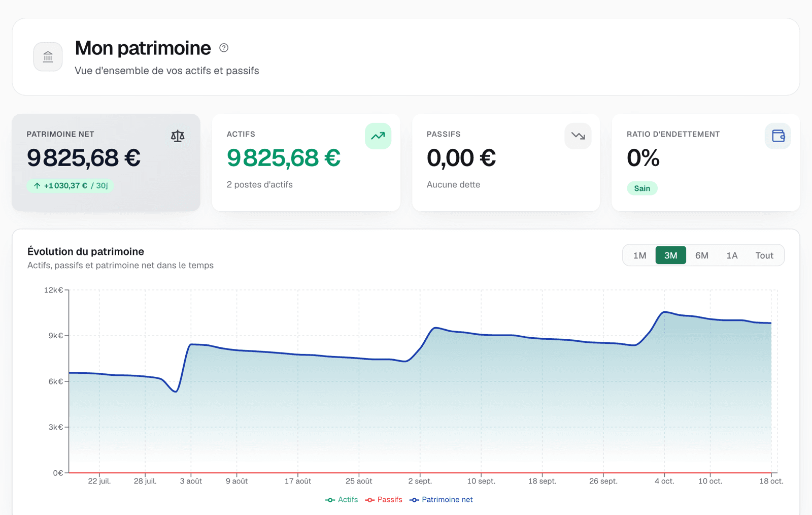Click the downward trend icon in Passifs card

[x=578, y=136]
